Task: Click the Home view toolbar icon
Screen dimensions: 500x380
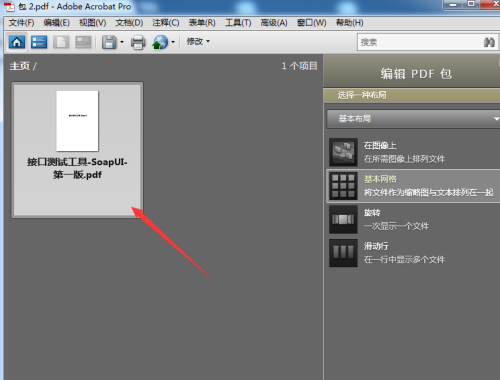Action: (x=17, y=42)
